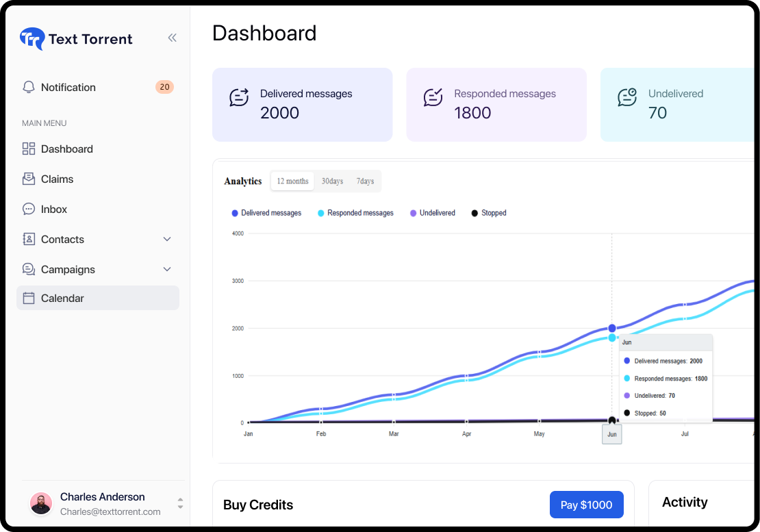Click the Claims envelope icon
The width and height of the screenshot is (760, 532).
point(29,179)
